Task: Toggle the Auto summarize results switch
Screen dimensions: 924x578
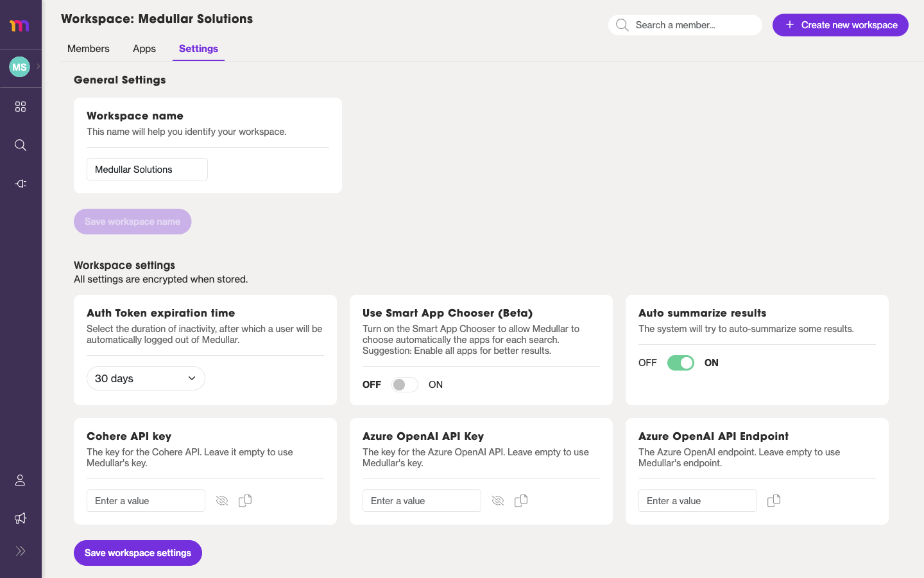Action: click(x=681, y=363)
